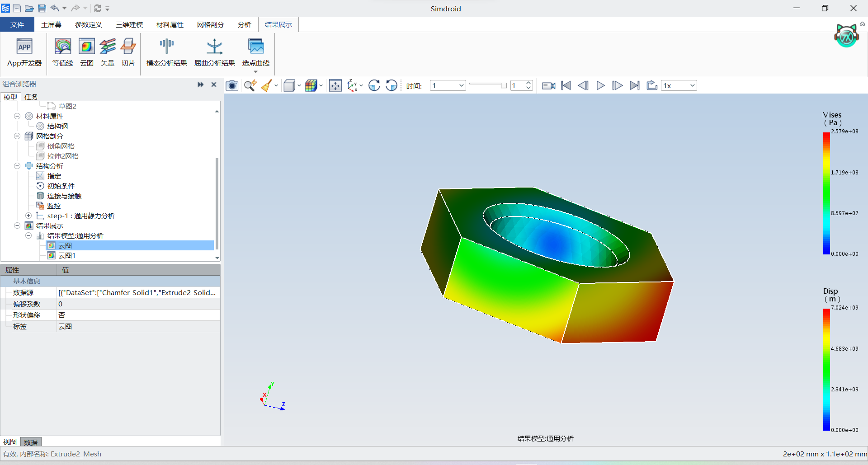Click the frame number stepper up arrow
The width and height of the screenshot is (868, 465).
click(x=528, y=83)
